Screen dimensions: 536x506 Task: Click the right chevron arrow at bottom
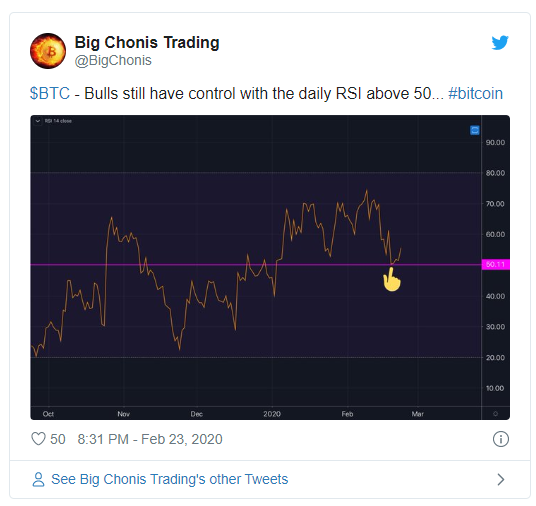pyautogui.click(x=501, y=479)
